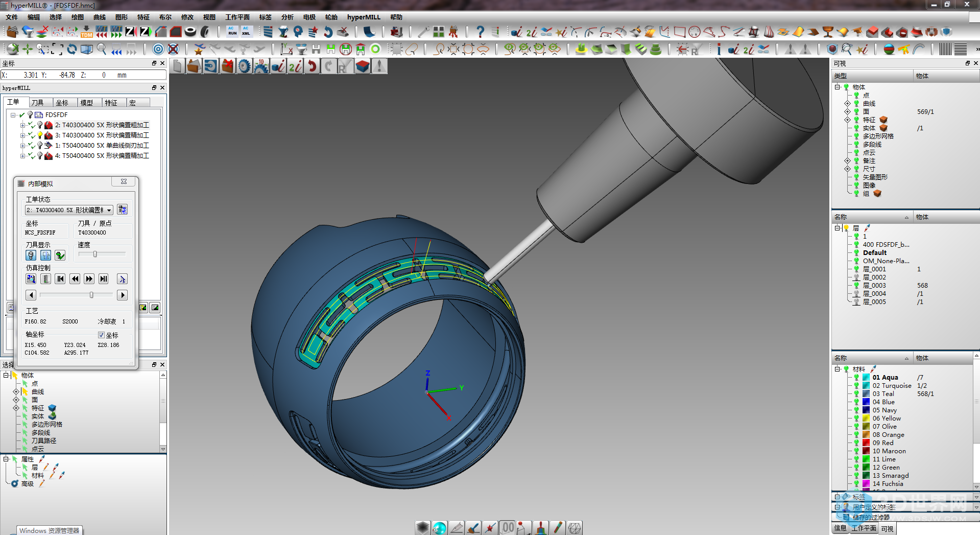Screen dimensions: 980x535
Task: Click the blue refresh rotate view icon
Action: (x=72, y=49)
